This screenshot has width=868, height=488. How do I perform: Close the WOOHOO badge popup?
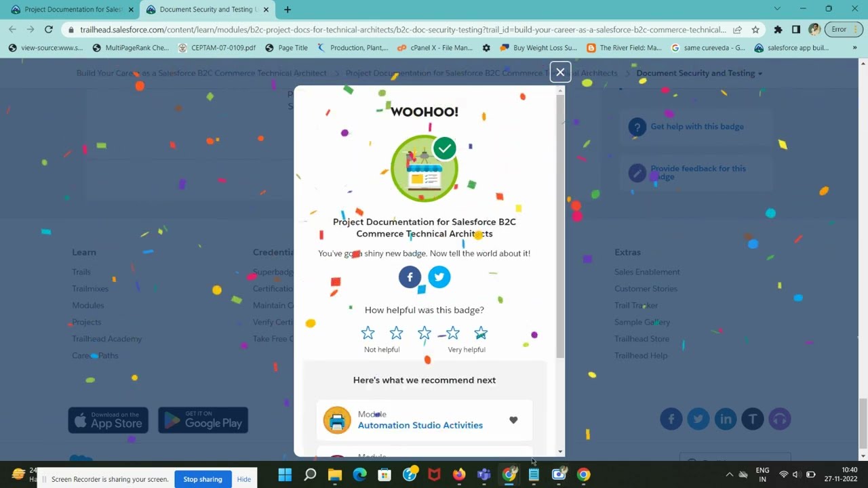560,72
